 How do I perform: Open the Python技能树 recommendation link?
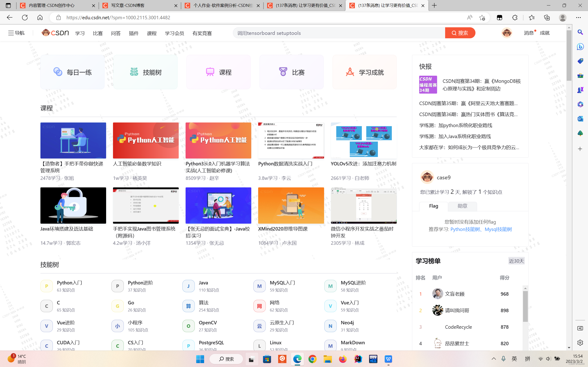click(465, 229)
